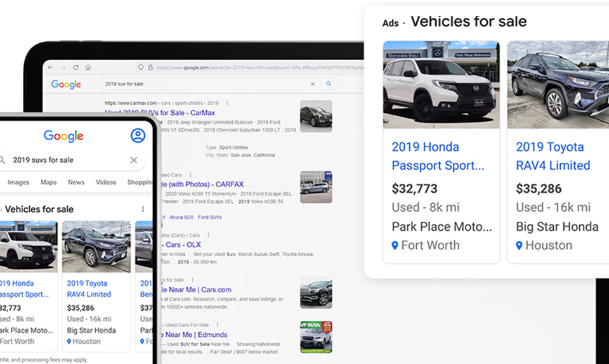Click 'Used - 8k mi' in the enlarged card

pos(425,207)
